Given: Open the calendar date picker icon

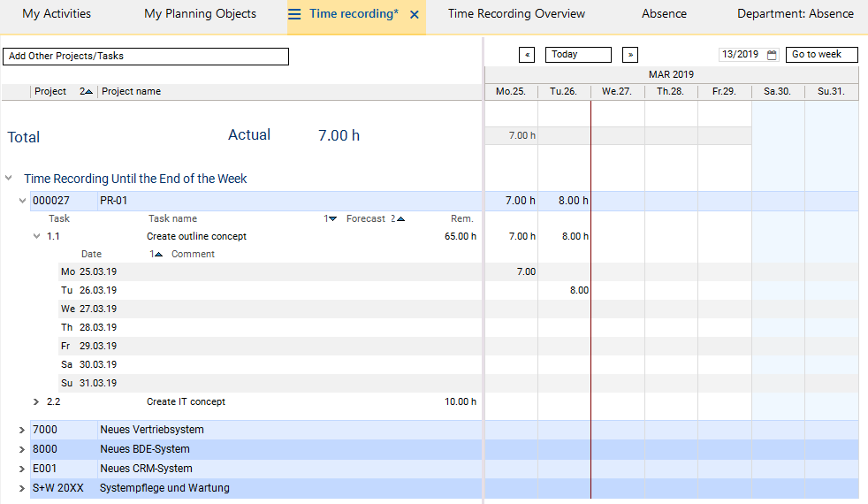Looking at the screenshot, I should [772, 55].
